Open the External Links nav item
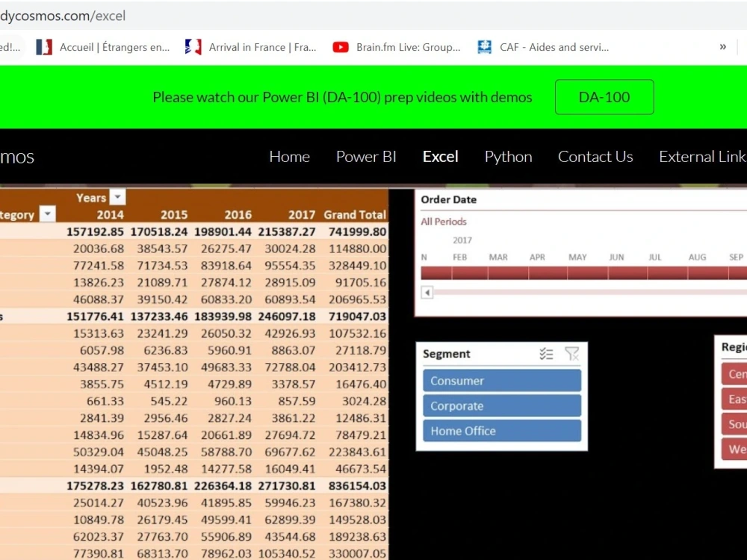This screenshot has height=560, width=747. [x=703, y=157]
